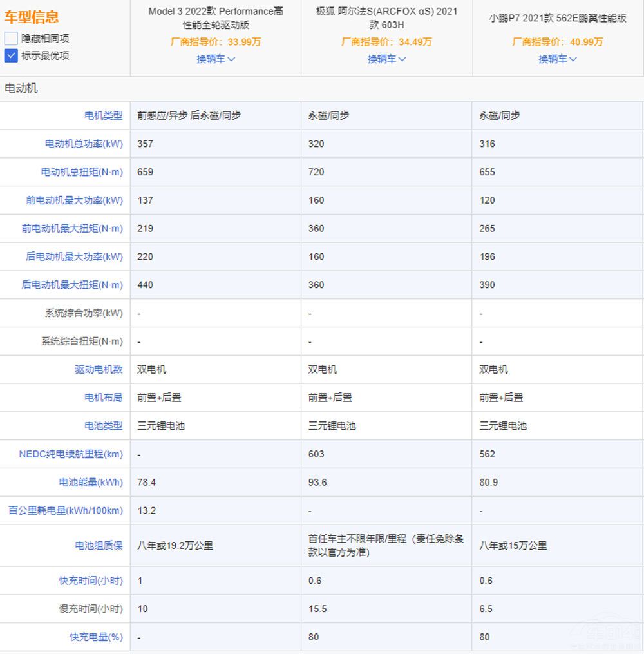Uncheck the 标示最优项 checkbox

(11, 55)
